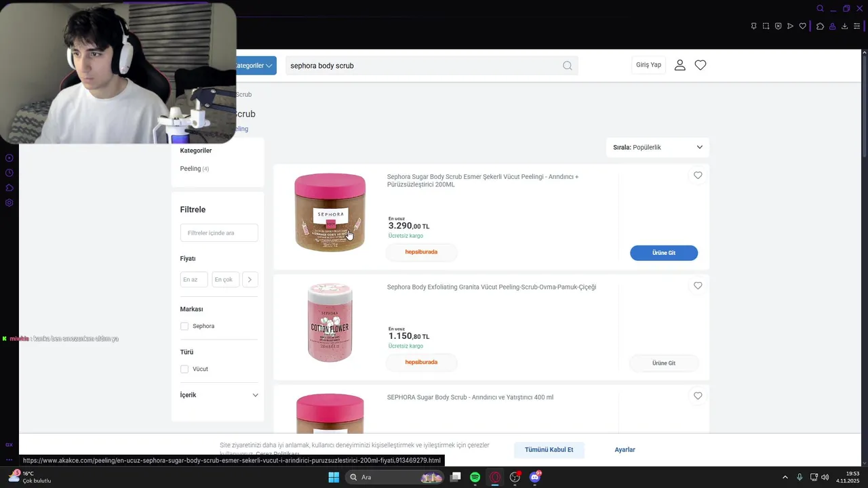The image size is (868, 488).
Task: Open Opera GX from taskbar
Action: point(495,477)
